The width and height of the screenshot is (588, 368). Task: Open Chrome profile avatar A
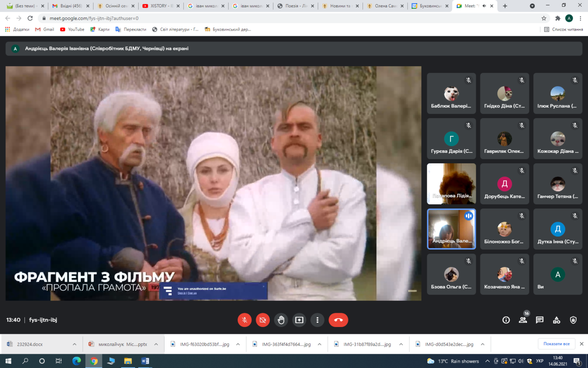(569, 18)
